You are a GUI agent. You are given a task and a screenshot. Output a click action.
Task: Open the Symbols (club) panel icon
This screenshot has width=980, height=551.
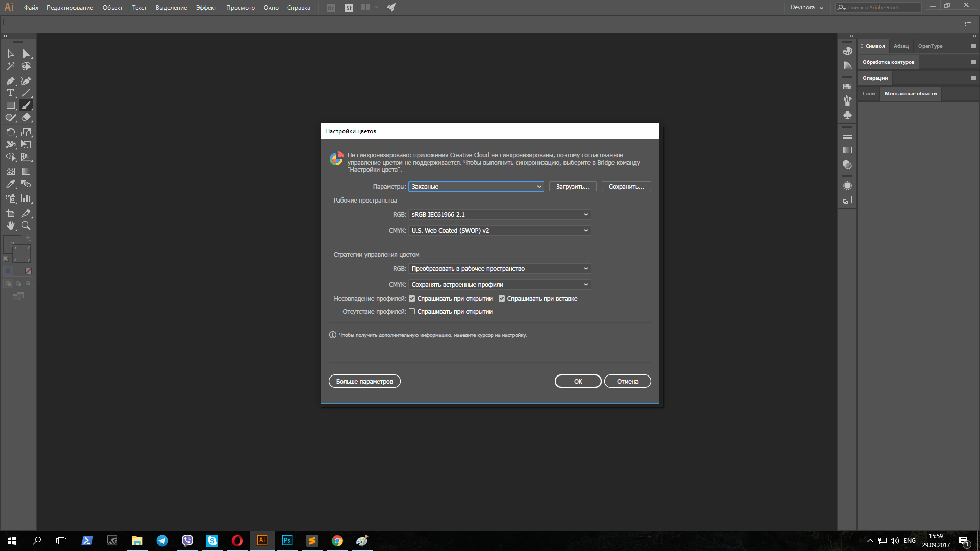tap(847, 115)
